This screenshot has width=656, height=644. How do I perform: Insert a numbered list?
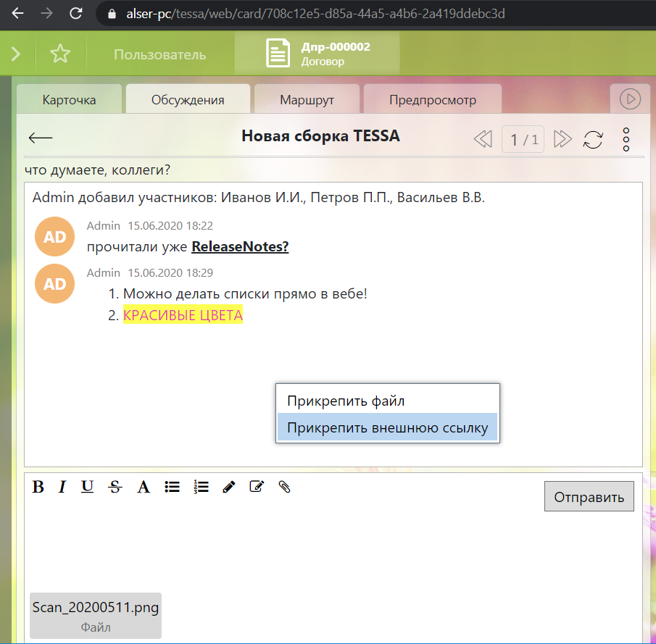(x=201, y=487)
